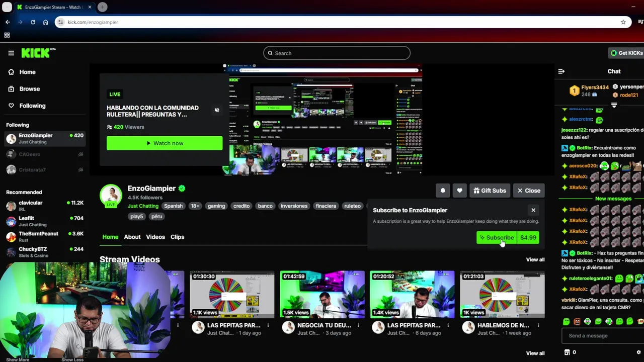Open the 01:21:03 stream video thumbnail
644x362 pixels.
pos(502,295)
